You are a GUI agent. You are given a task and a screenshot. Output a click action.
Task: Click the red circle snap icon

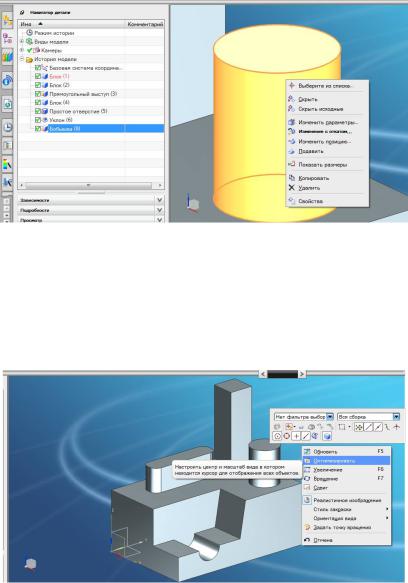tap(286, 436)
